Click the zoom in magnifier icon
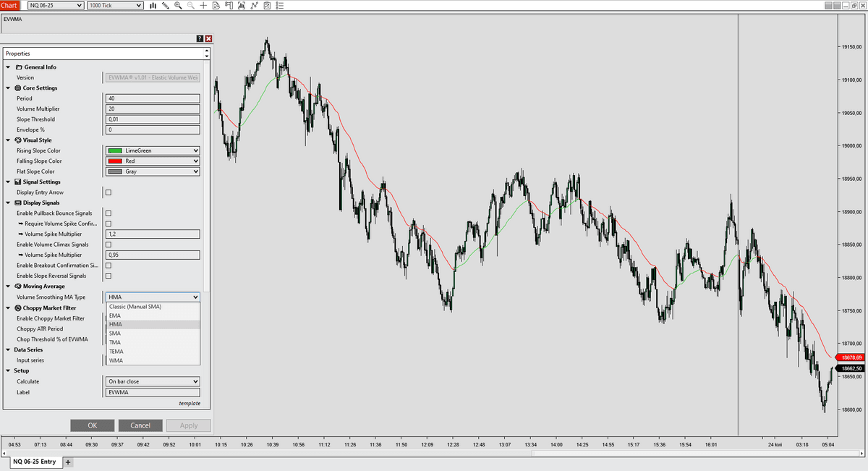 [178, 6]
